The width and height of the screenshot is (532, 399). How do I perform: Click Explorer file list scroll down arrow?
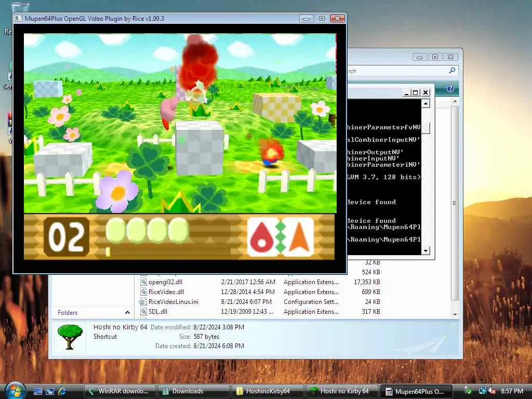point(455,314)
